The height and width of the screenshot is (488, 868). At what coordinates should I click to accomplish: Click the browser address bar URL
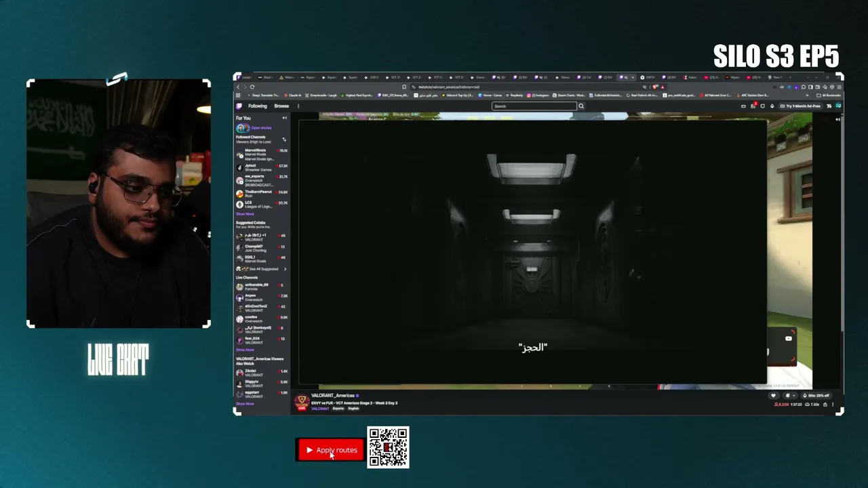(x=449, y=87)
